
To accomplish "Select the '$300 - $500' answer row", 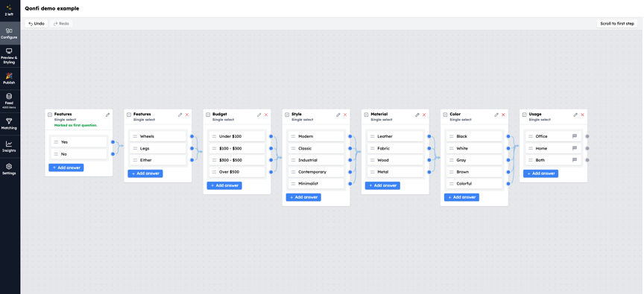I will 237,160.
